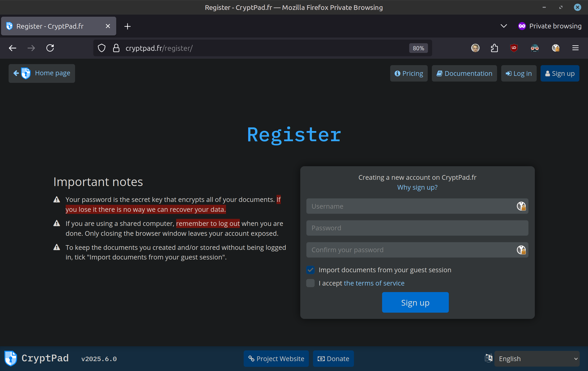
Task: Reload the page with refresh icon
Action: pos(50,48)
